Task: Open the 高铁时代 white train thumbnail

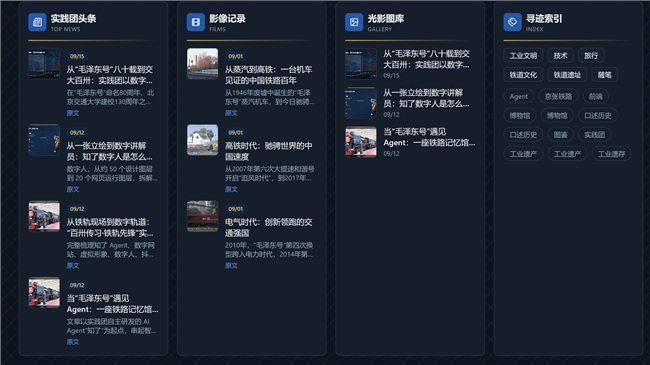Action: (x=202, y=140)
